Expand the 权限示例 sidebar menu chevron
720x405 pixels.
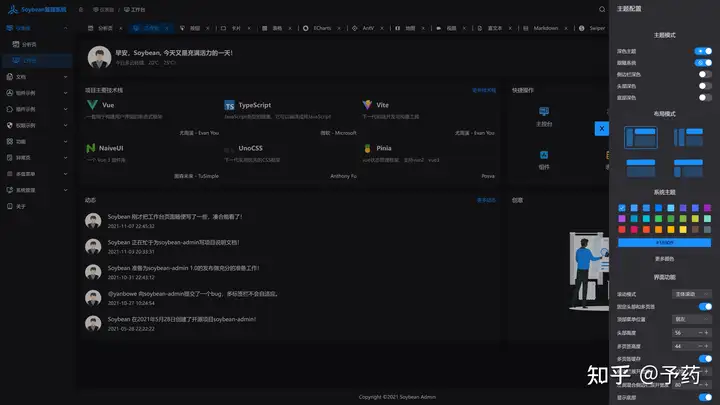click(x=66, y=125)
